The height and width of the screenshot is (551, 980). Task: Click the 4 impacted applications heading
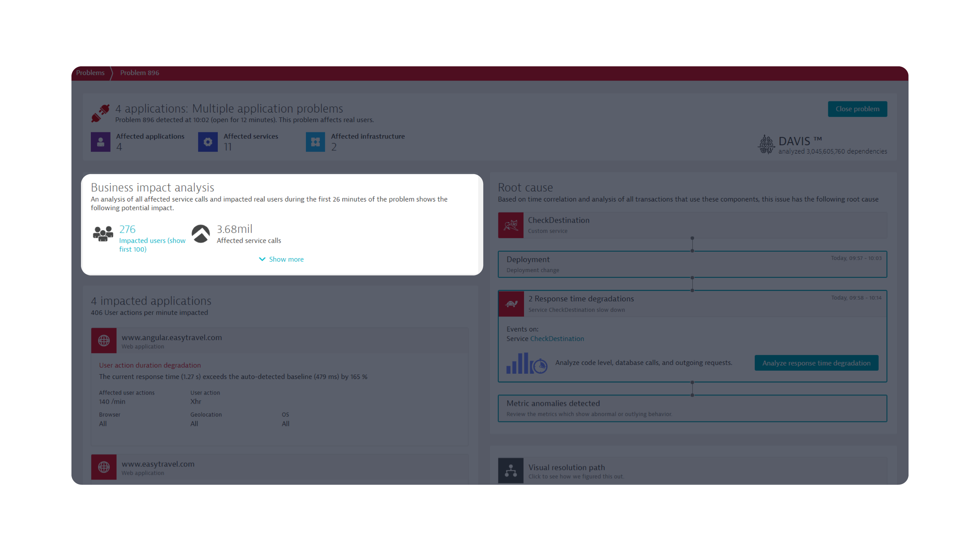click(x=151, y=300)
